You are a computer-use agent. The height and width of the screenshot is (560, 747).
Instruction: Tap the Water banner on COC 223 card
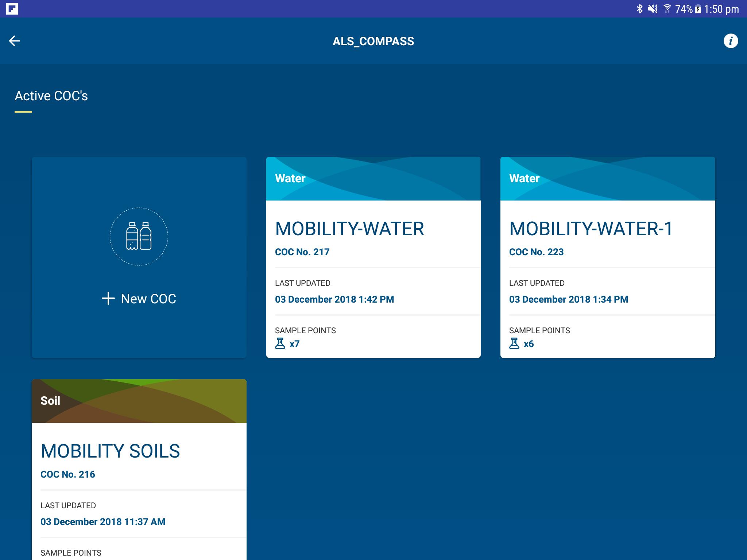[x=608, y=179]
